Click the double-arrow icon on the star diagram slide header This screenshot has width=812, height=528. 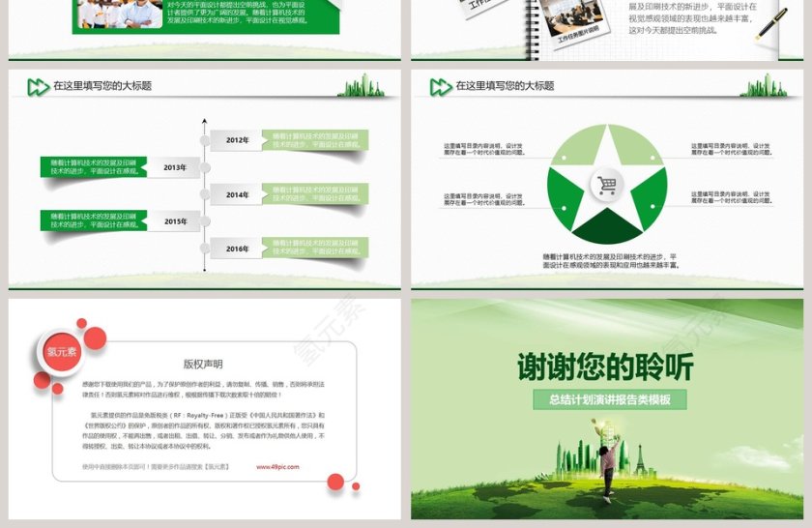coord(441,86)
